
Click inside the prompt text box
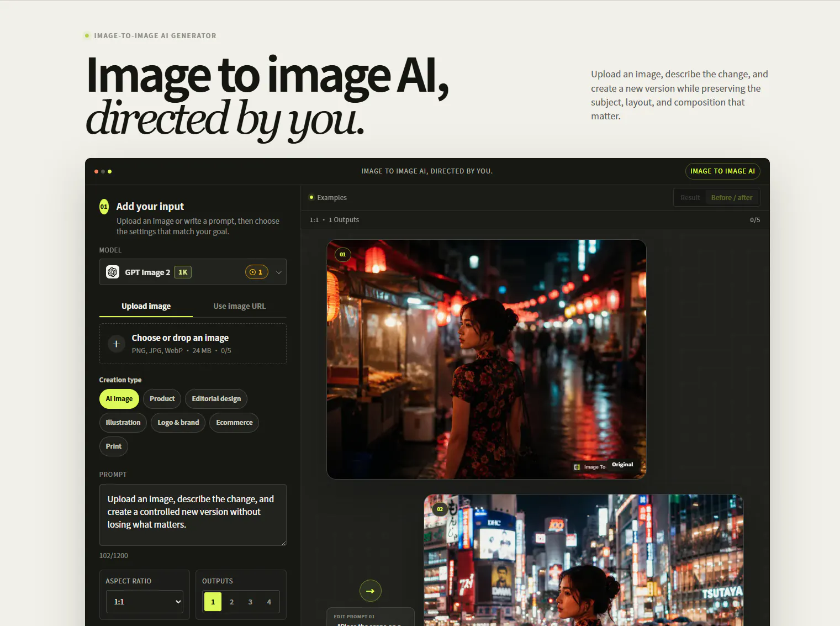pyautogui.click(x=193, y=515)
